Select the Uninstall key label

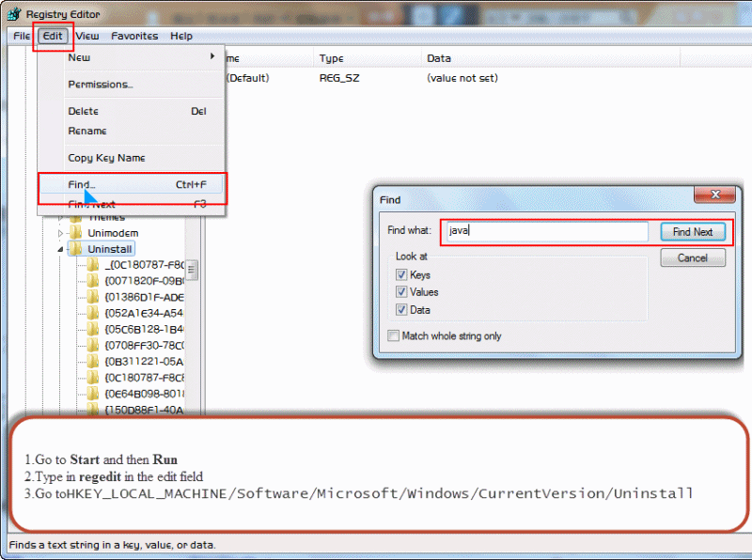[x=110, y=249]
